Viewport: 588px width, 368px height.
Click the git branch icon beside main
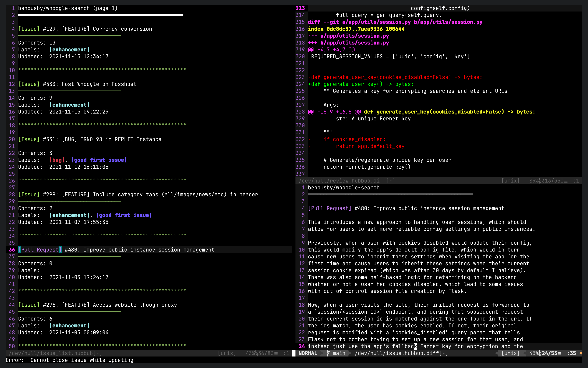pyautogui.click(x=328, y=353)
